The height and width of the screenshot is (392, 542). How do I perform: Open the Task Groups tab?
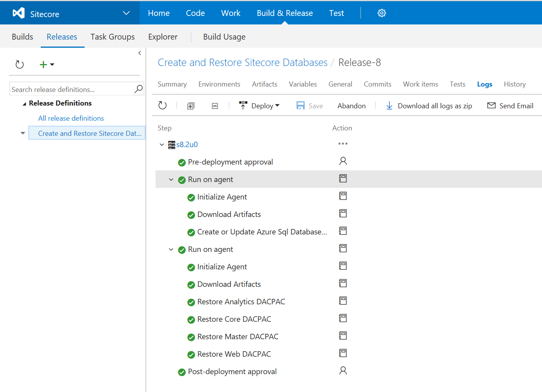pyautogui.click(x=113, y=37)
